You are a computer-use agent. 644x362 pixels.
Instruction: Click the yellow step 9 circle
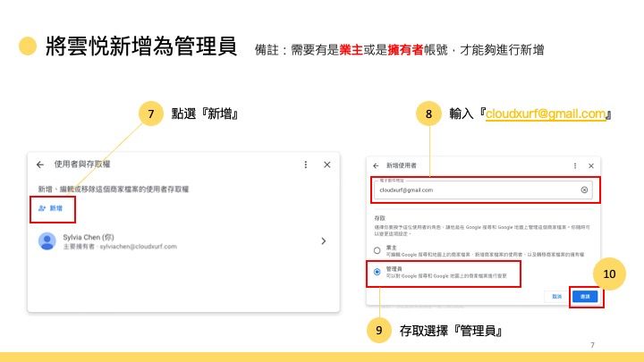coord(379,330)
